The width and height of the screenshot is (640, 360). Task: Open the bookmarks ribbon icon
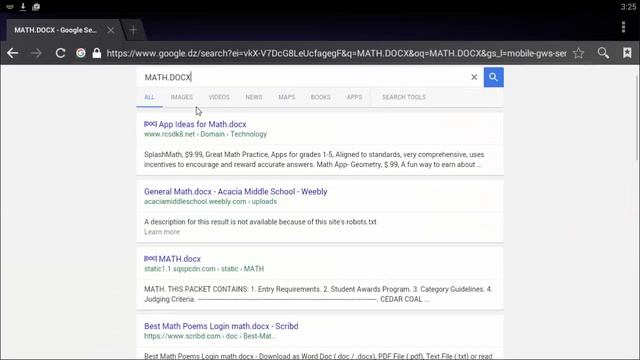[x=627, y=53]
